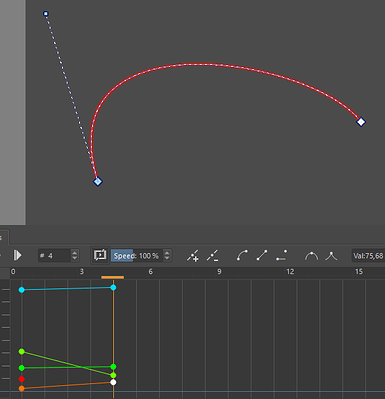Viewport: 385px width, 399px height.
Task: Click the orange playhead marker on ruler
Action: click(x=113, y=277)
